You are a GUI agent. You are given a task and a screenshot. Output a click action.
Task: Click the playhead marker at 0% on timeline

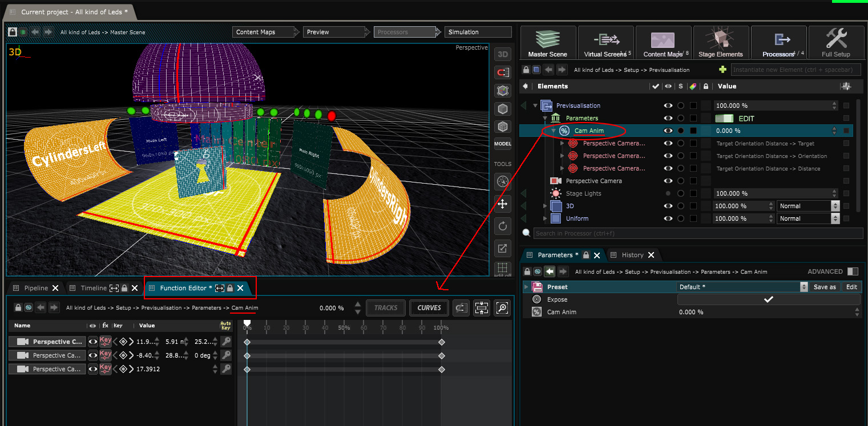click(247, 323)
